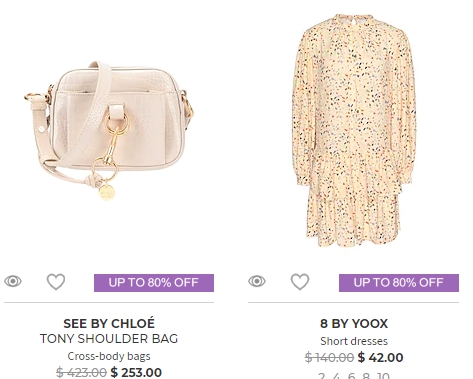Click the bag's $ 253.00 sale price

(136, 372)
